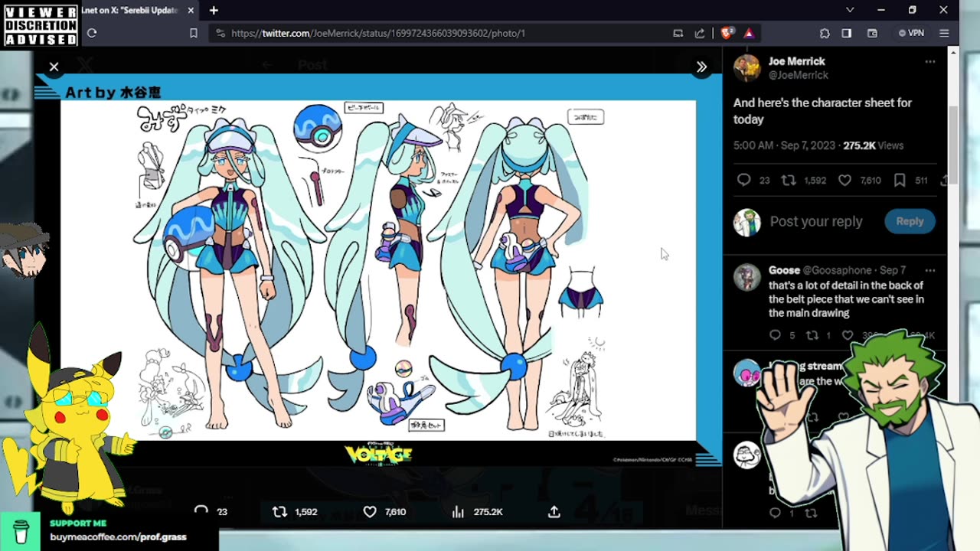The image size is (980, 551).
Task: Open Goose's profile avatar
Action: click(746, 276)
